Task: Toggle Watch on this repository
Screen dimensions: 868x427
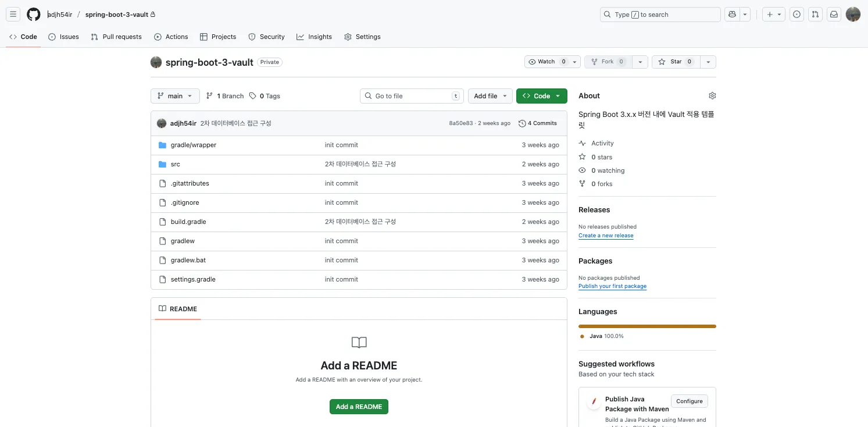Action: [x=546, y=62]
